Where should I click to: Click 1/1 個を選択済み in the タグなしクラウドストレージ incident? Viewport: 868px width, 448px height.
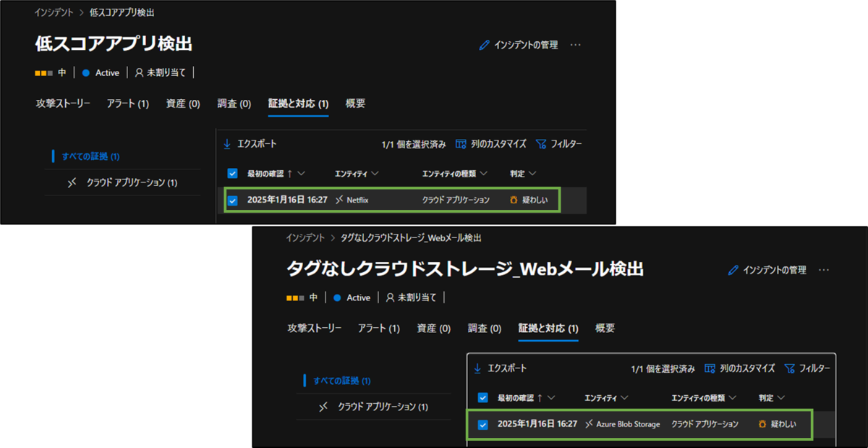(x=663, y=369)
